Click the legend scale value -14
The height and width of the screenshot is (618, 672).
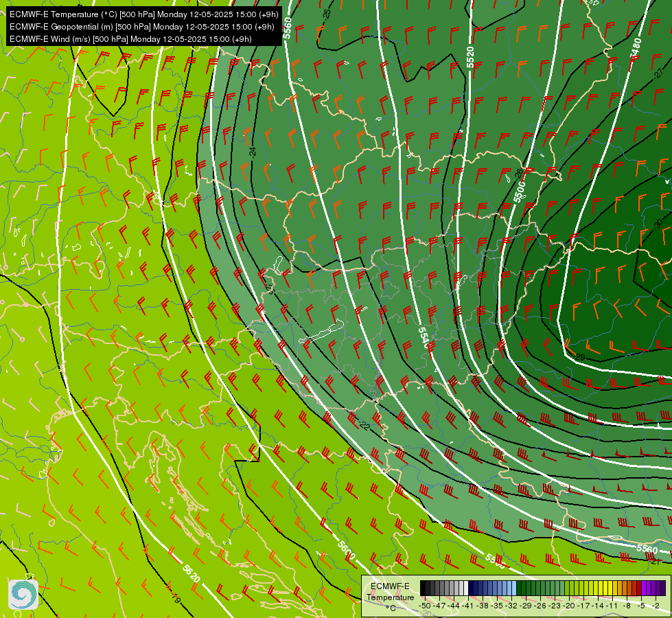[598, 606]
